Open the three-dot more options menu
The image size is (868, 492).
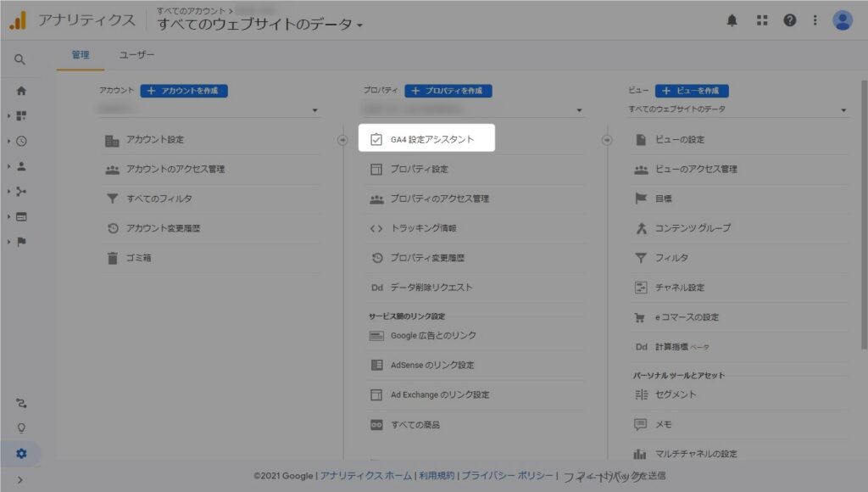(815, 20)
